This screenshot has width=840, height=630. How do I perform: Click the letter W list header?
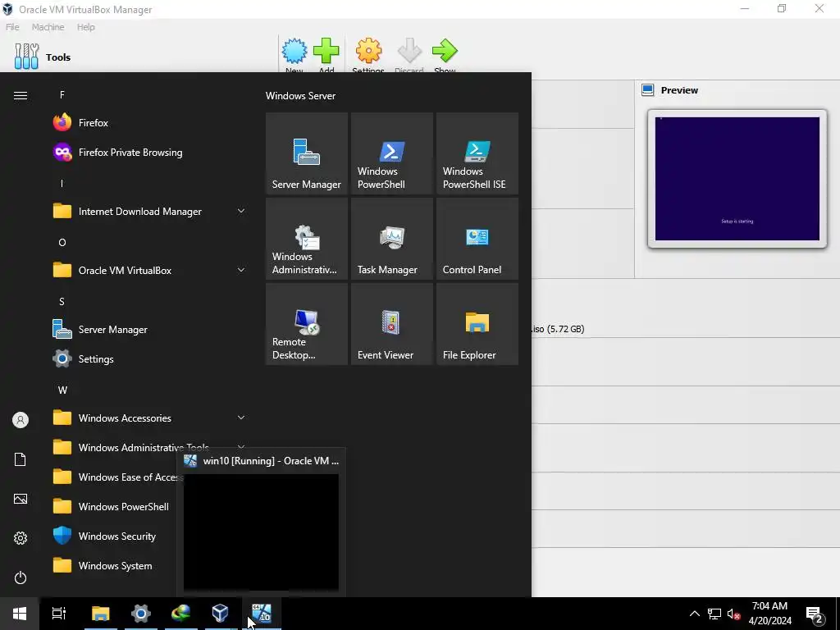point(62,390)
